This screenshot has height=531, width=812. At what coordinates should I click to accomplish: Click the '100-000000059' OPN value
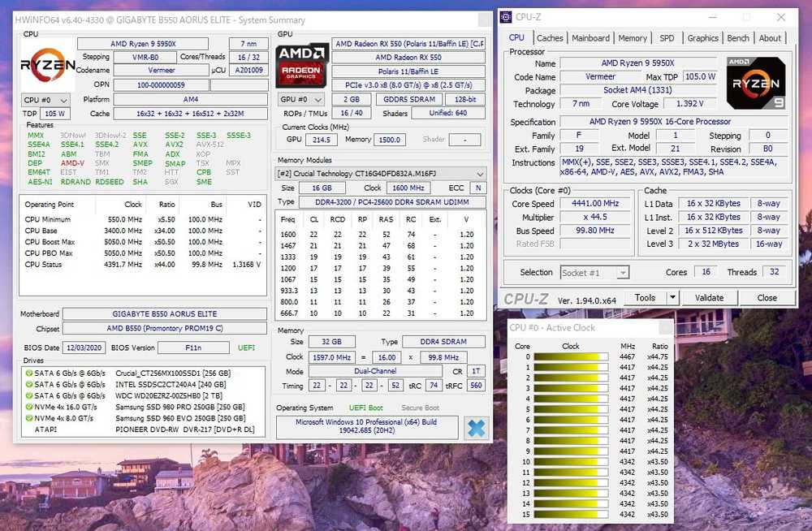161,85
